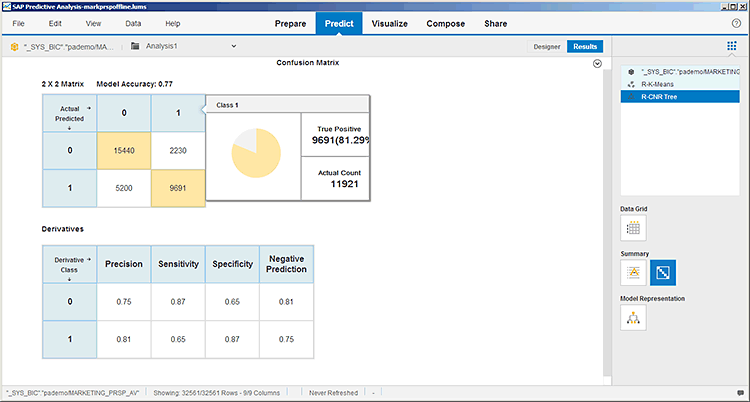Screen dimensions: 750x402
Task: Click the Specificity column header
Action: (232, 264)
